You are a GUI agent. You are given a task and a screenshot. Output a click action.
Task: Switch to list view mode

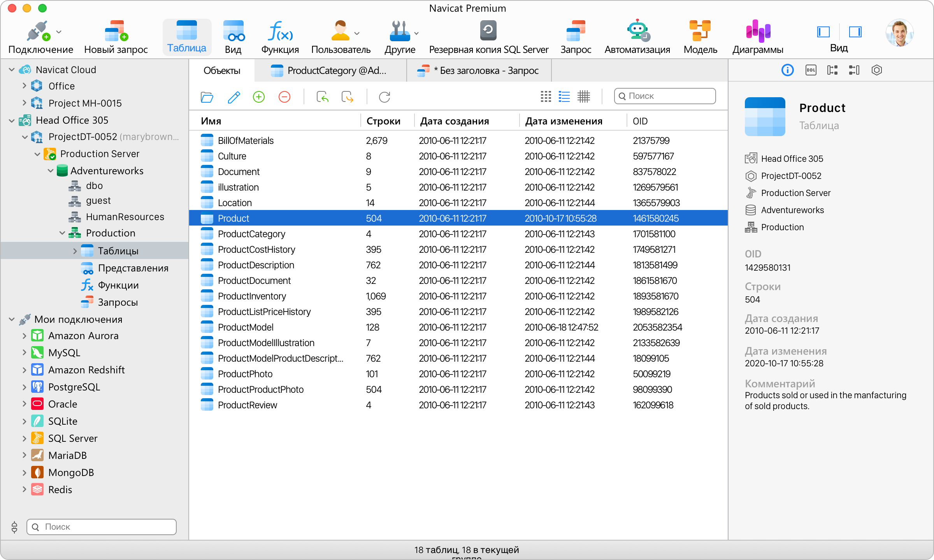pyautogui.click(x=564, y=96)
